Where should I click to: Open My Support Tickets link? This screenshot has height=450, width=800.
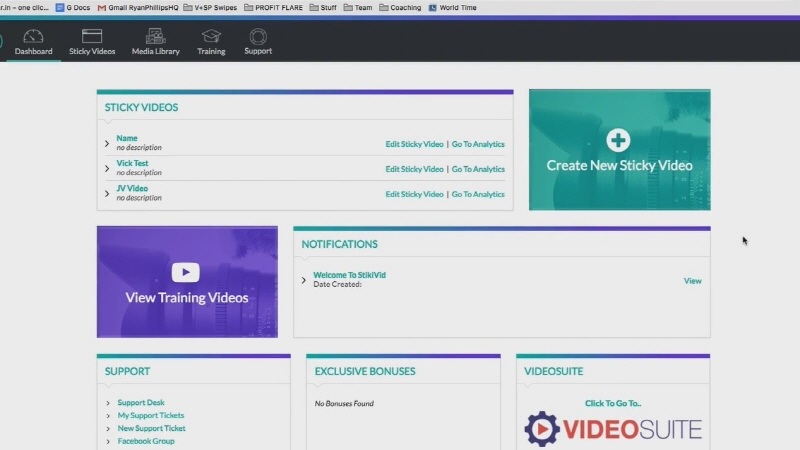[151, 415]
